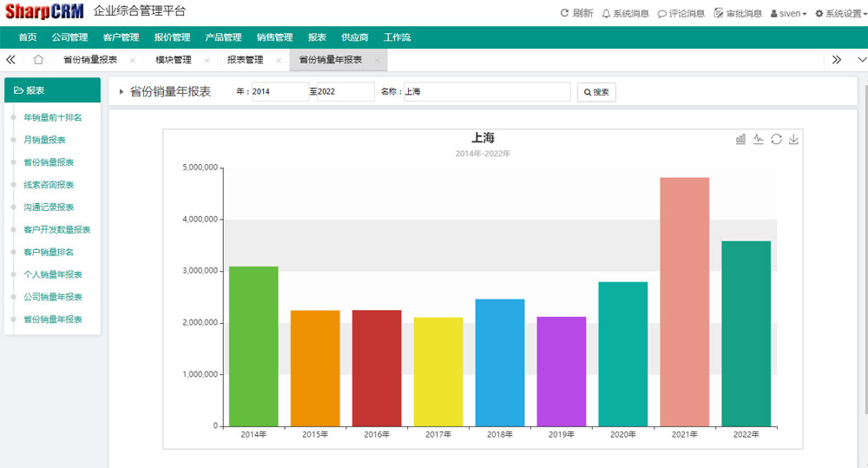The width and height of the screenshot is (868, 468).
Task: Open tab list dropdown arrow at far right
Action: pyautogui.click(x=861, y=60)
